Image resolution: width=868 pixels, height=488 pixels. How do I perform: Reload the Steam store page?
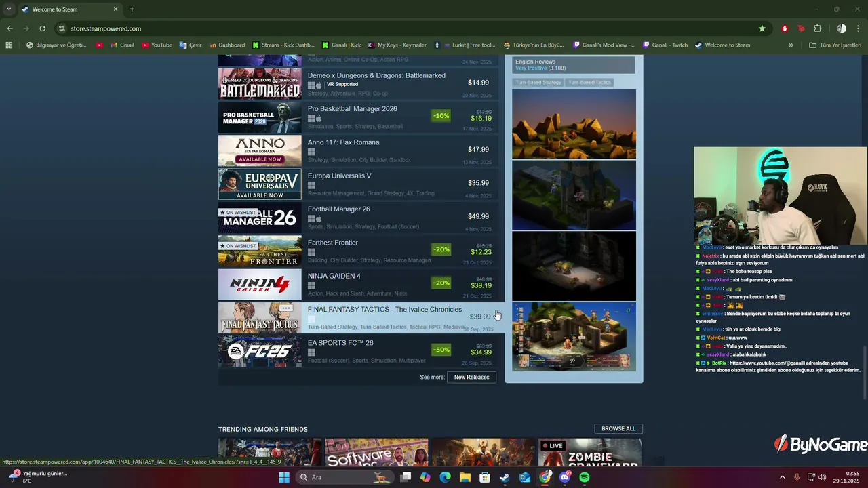pos(42,28)
